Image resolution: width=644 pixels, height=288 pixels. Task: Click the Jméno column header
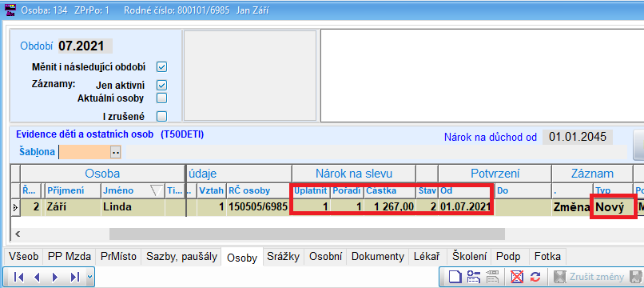pyautogui.click(x=133, y=190)
